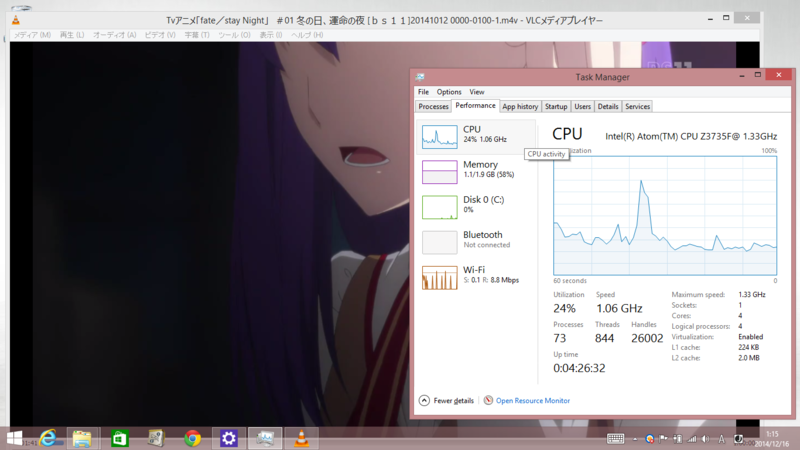Open File Explorer from taskbar

[x=82, y=438]
